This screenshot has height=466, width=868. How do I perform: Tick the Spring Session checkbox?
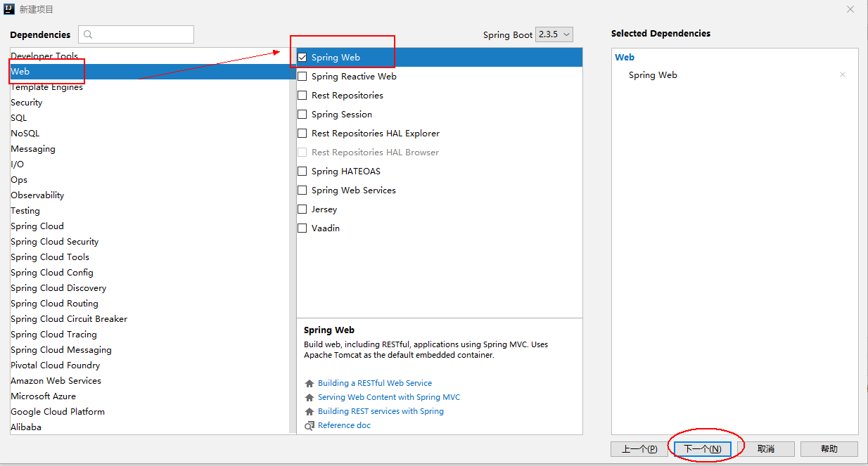click(302, 115)
